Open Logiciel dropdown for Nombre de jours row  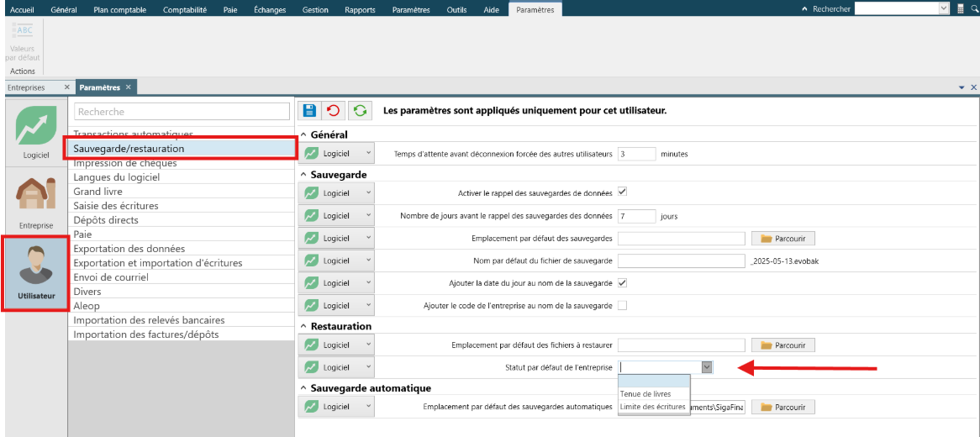pos(338,216)
